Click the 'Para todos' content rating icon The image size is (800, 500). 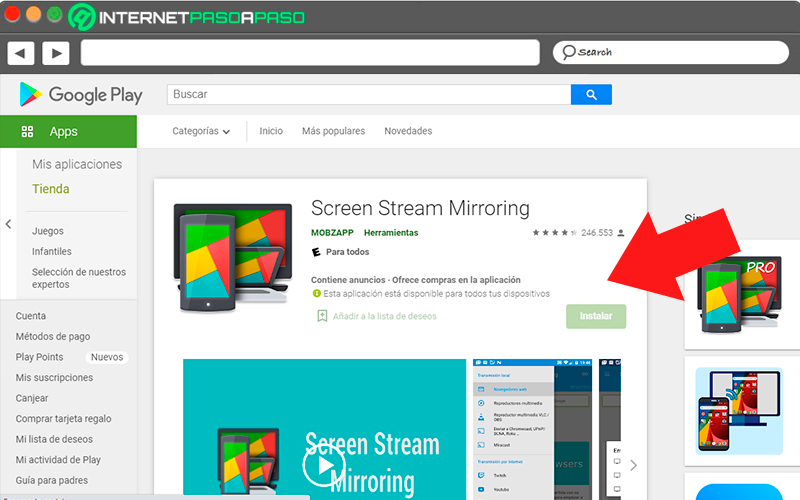(316, 252)
